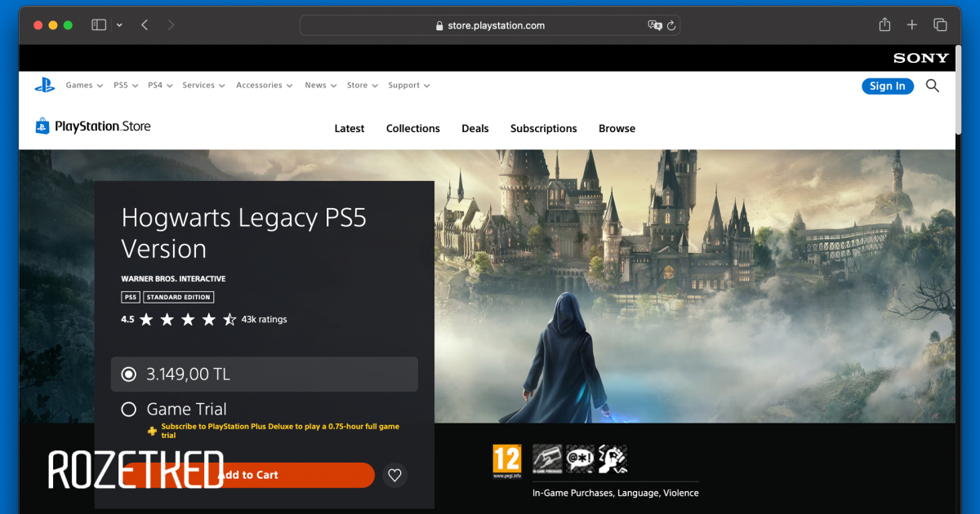
Task: Select the Game Trial radio option
Action: pos(128,410)
